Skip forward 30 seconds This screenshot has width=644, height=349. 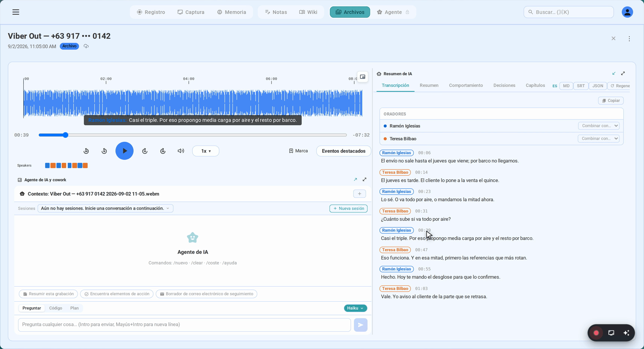(x=163, y=151)
